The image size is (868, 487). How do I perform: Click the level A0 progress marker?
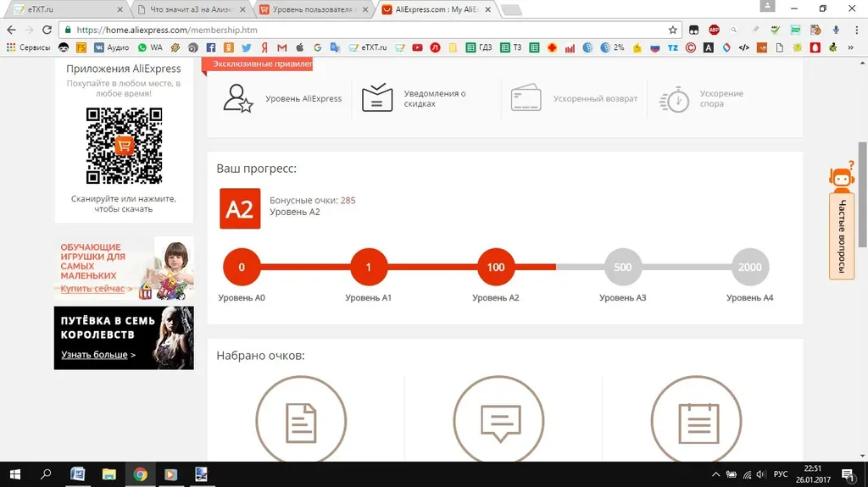click(242, 268)
